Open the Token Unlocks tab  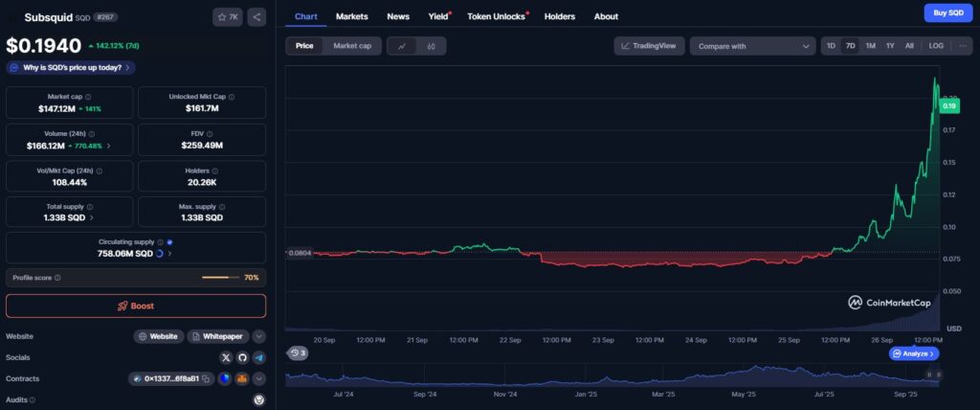click(496, 16)
